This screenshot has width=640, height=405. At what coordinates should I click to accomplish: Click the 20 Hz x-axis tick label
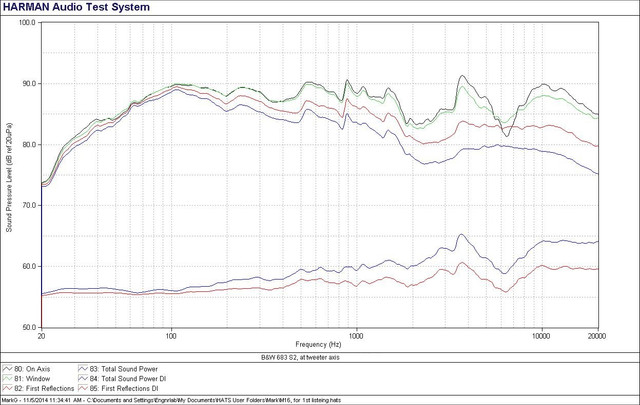[41, 336]
